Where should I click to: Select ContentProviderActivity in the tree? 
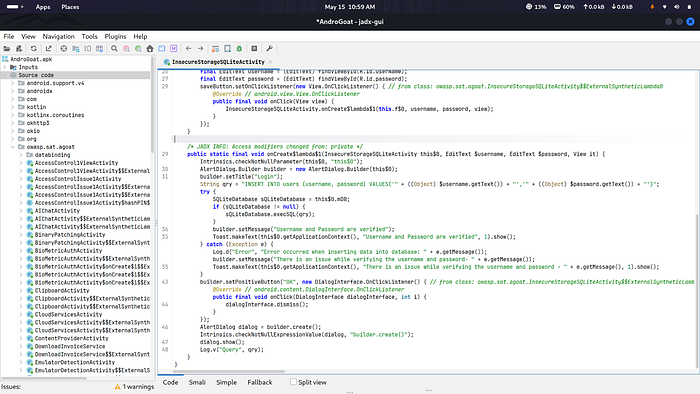(71, 338)
